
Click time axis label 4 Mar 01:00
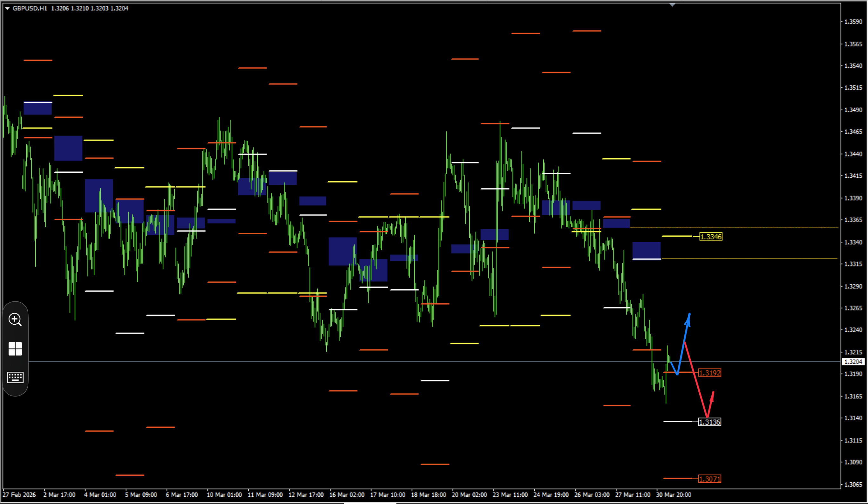[100, 495]
